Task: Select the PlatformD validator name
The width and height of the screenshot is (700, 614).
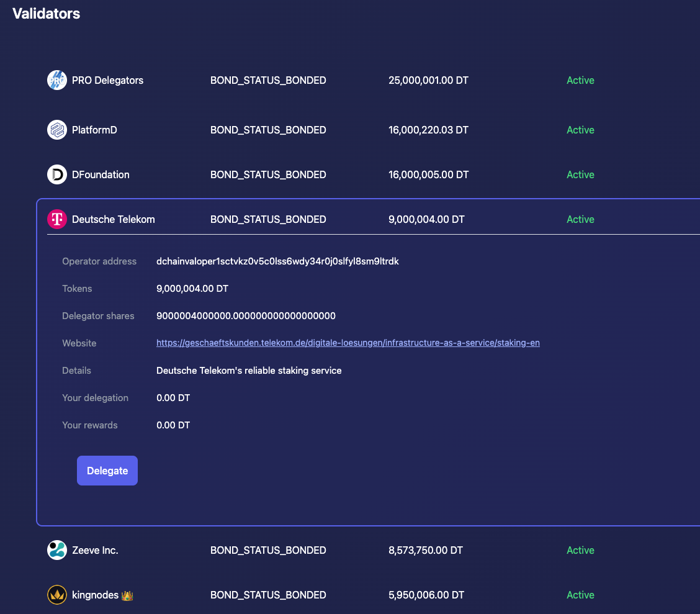Action: pyautogui.click(x=94, y=130)
